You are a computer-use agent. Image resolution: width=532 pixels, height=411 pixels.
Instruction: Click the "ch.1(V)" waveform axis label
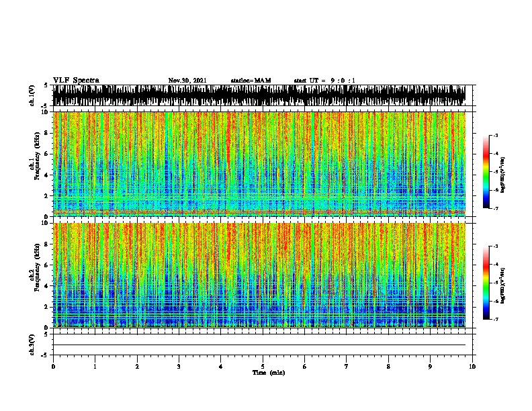pyautogui.click(x=32, y=95)
